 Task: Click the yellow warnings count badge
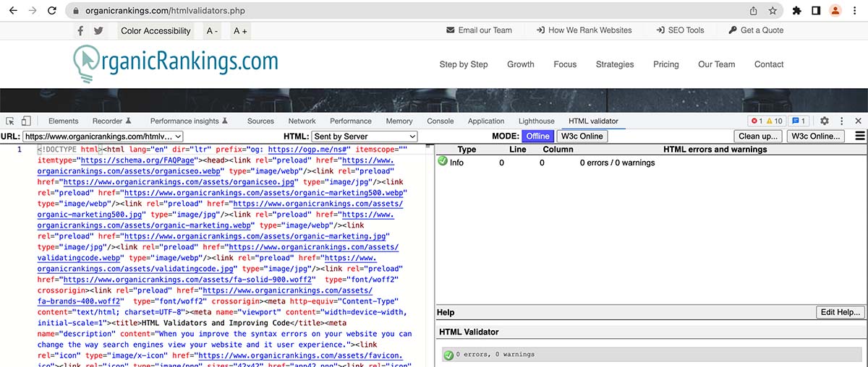[x=775, y=121]
